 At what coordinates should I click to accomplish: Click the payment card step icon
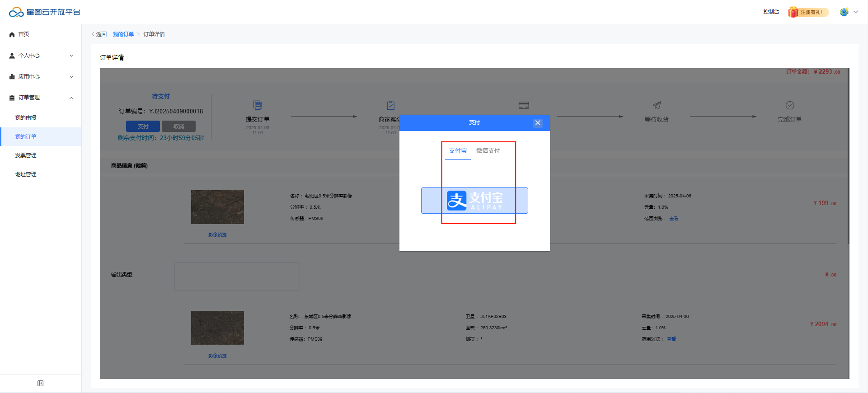(x=524, y=105)
